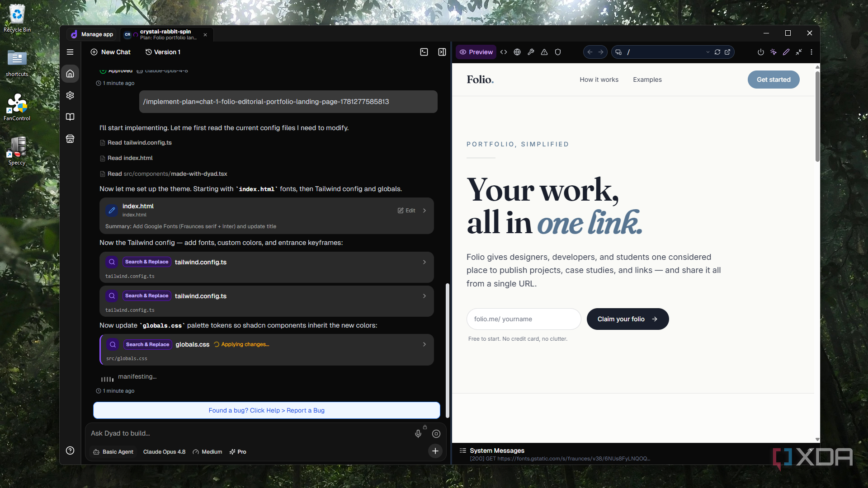This screenshot has width=868, height=488.
Task: Go to the Home sidebar icon
Action: 70,74
